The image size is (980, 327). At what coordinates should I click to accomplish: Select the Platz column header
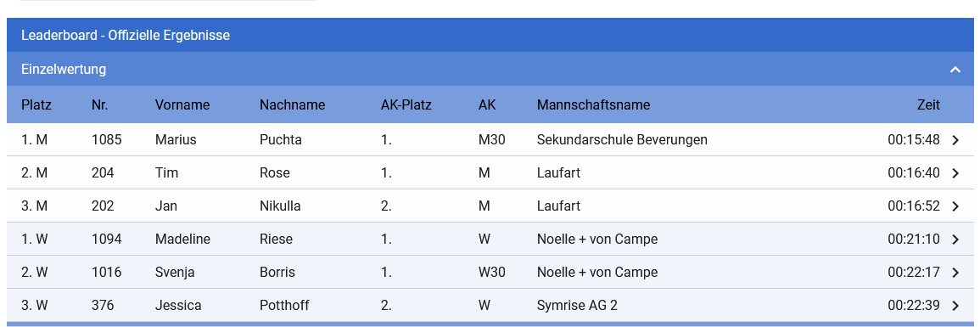36,105
